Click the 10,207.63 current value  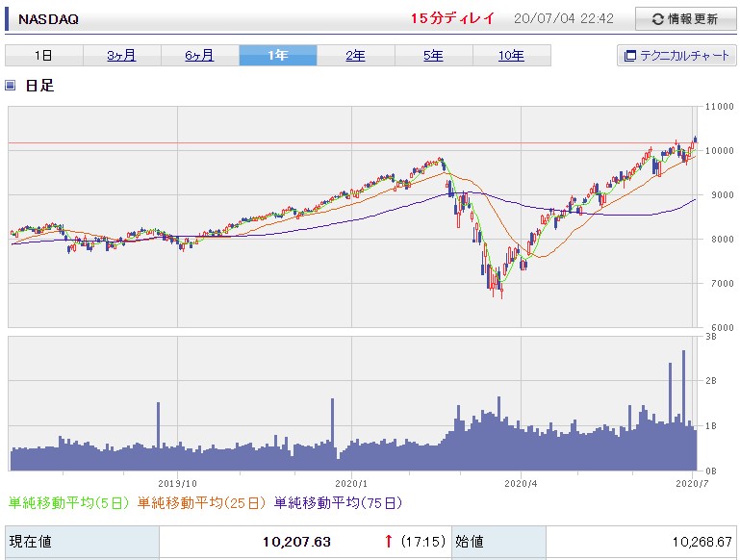(296, 542)
